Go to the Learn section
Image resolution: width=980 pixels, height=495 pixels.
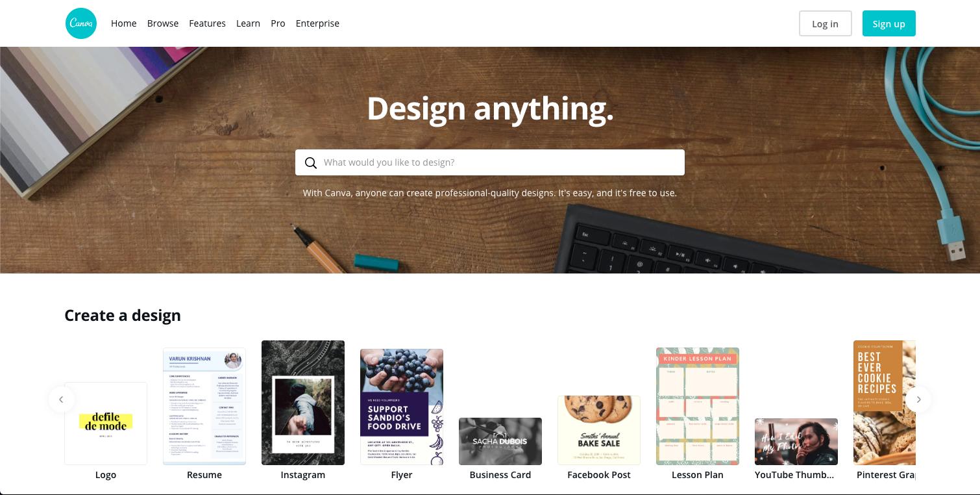(248, 23)
